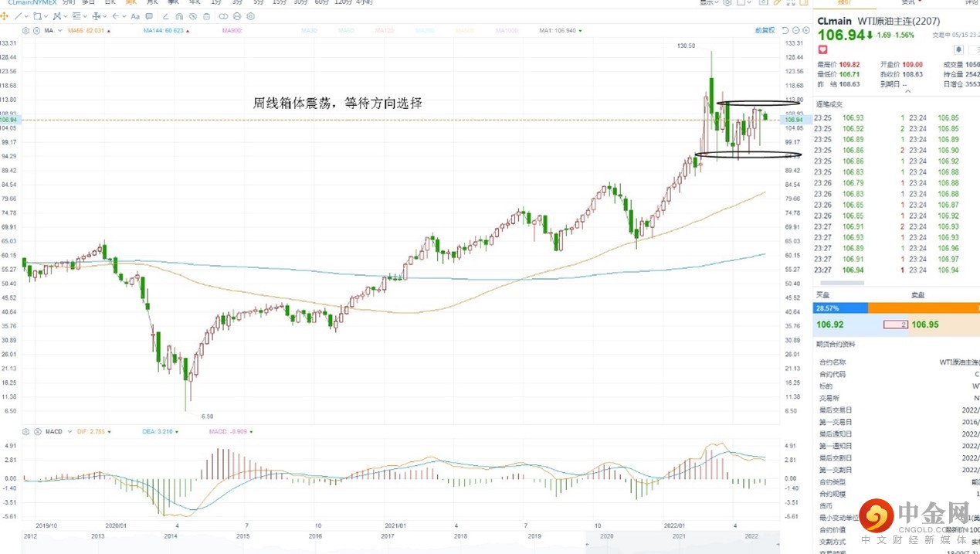Delete drawings with the trash icon
Image resolution: width=980 pixels, height=554 pixels.
[207, 16]
